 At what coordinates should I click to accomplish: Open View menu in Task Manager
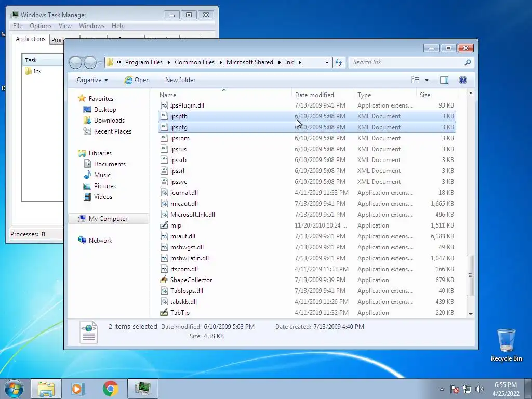click(65, 26)
